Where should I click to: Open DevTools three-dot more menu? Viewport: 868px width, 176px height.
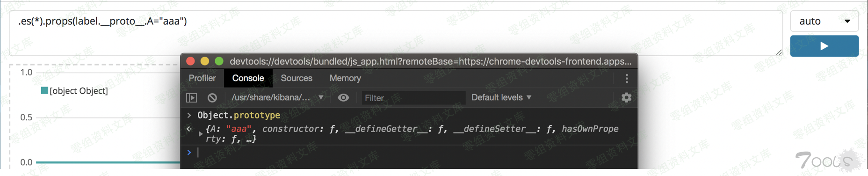click(627, 78)
